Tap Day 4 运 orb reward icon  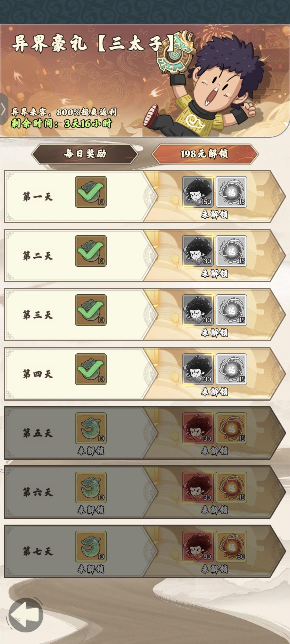pyautogui.click(x=231, y=369)
